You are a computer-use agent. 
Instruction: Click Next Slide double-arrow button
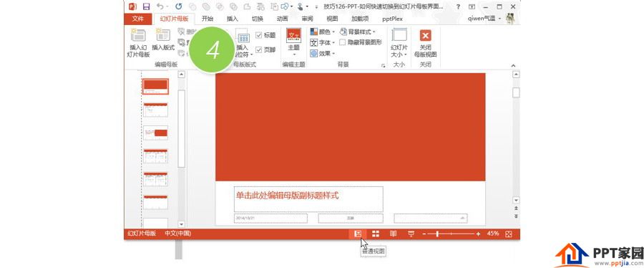pyautogui.click(x=516, y=216)
